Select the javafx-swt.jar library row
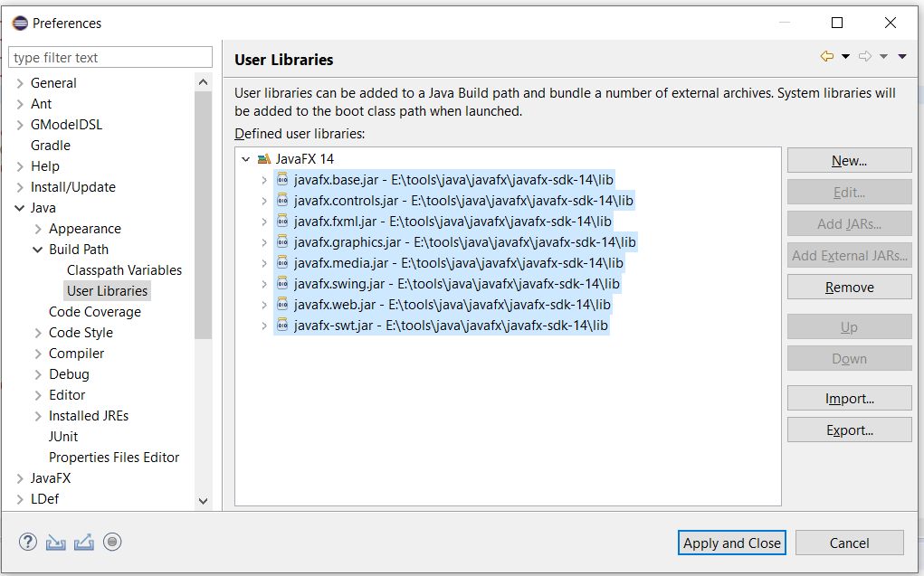 coord(442,326)
